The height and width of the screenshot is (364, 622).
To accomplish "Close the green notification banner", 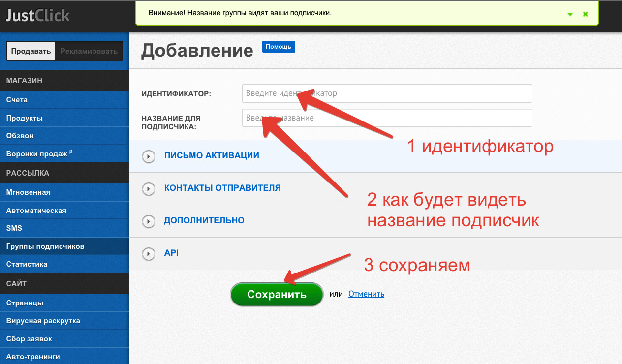I will click(x=586, y=14).
